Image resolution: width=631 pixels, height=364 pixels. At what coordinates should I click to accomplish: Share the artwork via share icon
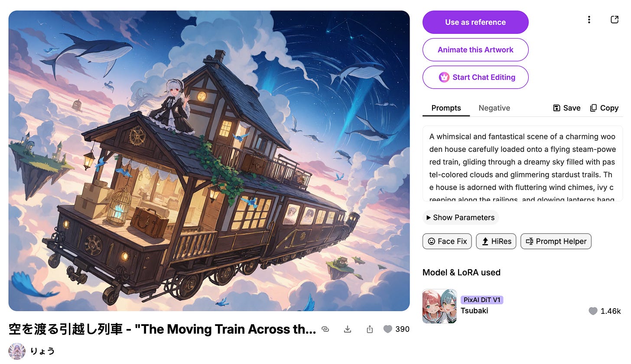[x=370, y=329]
